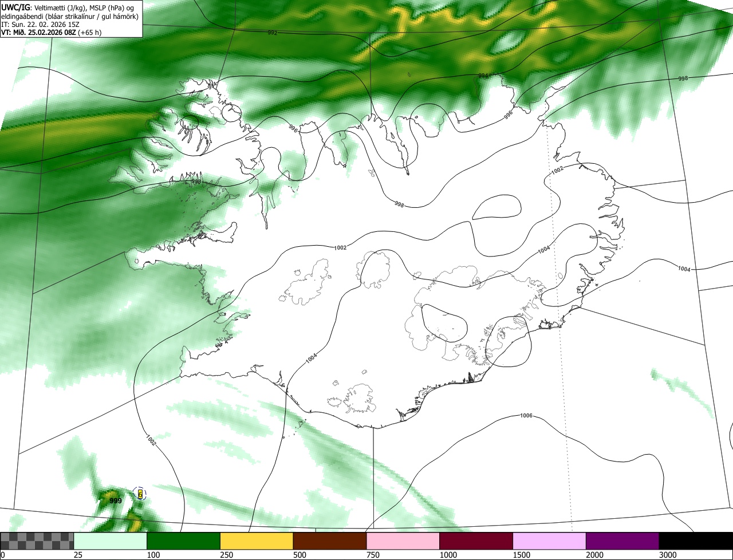Click legend value 2000 under the colorbar
Viewport: 733px width, 560px height.
(594, 555)
